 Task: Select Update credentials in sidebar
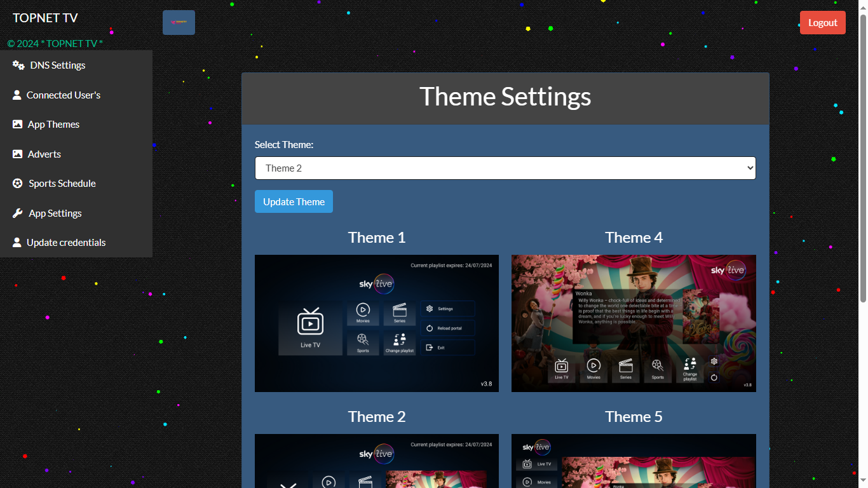click(x=76, y=243)
